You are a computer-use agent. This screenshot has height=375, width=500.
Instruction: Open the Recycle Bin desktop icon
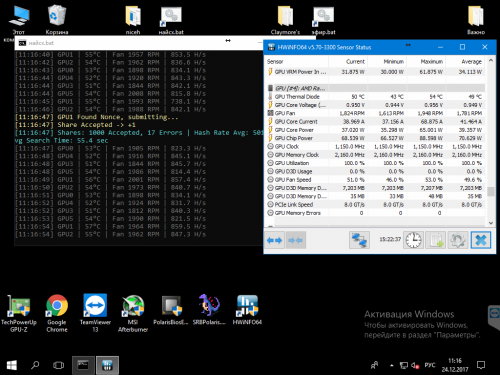[x=57, y=19]
